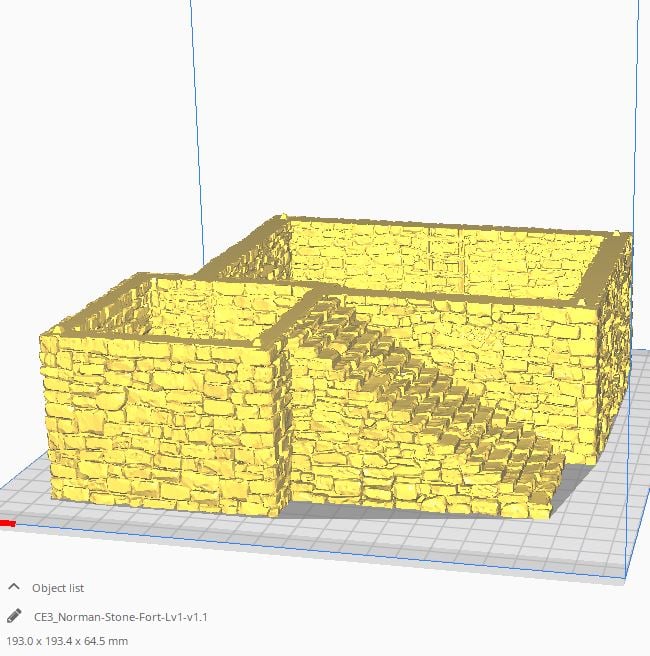Click the 193.0 x 193.4 x 64.5 mm dimensions
The width and height of the screenshot is (650, 656).
point(67,641)
